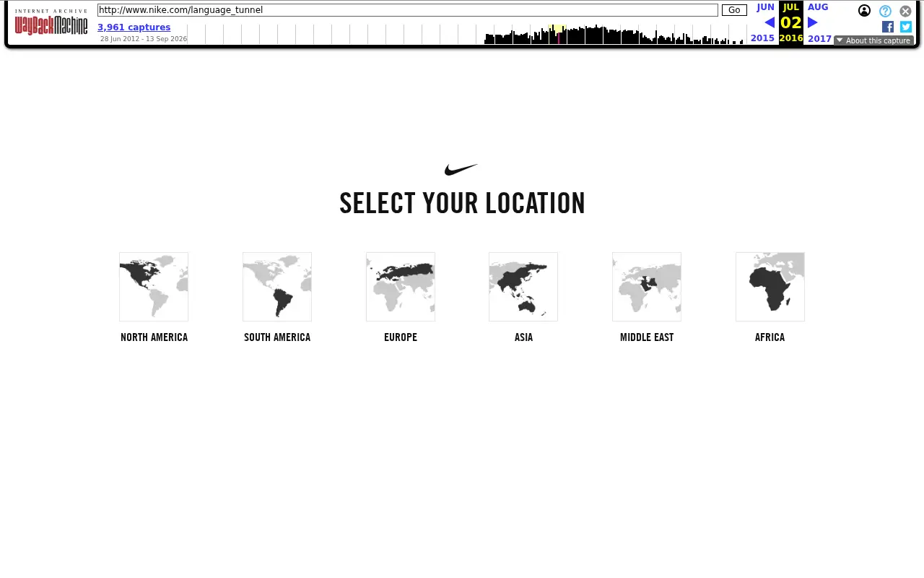The image size is (924, 578).
Task: Choose the ASIA label
Action: tap(523, 337)
